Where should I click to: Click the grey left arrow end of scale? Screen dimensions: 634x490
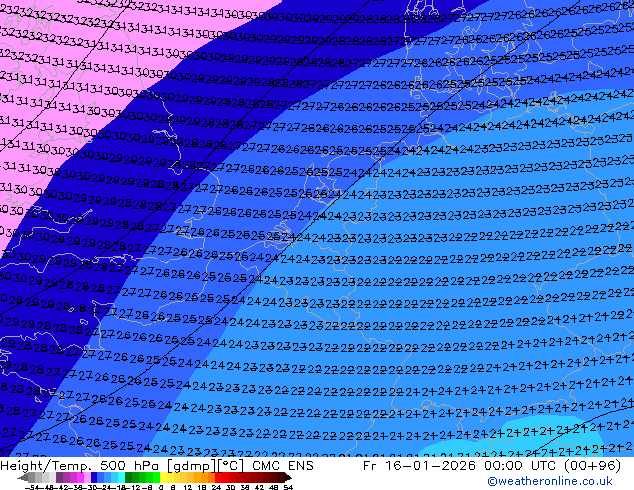[23, 477]
